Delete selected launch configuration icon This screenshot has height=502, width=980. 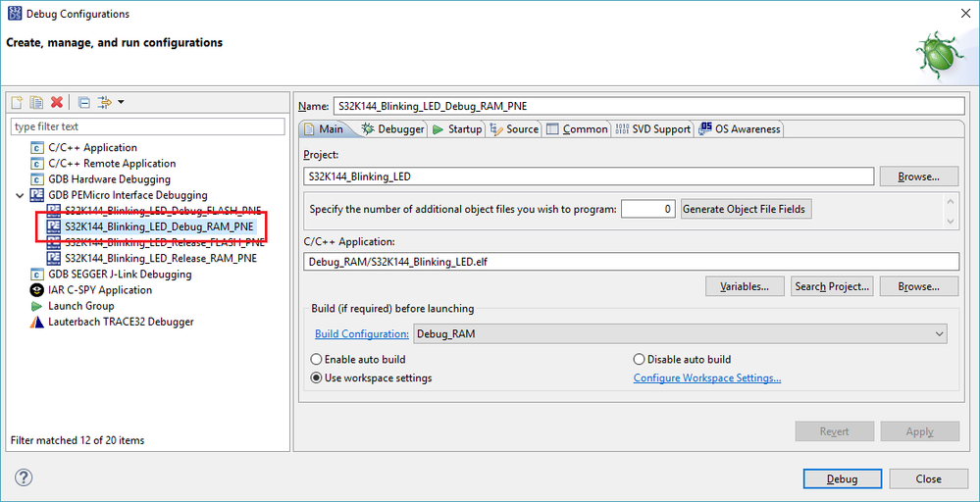57,102
